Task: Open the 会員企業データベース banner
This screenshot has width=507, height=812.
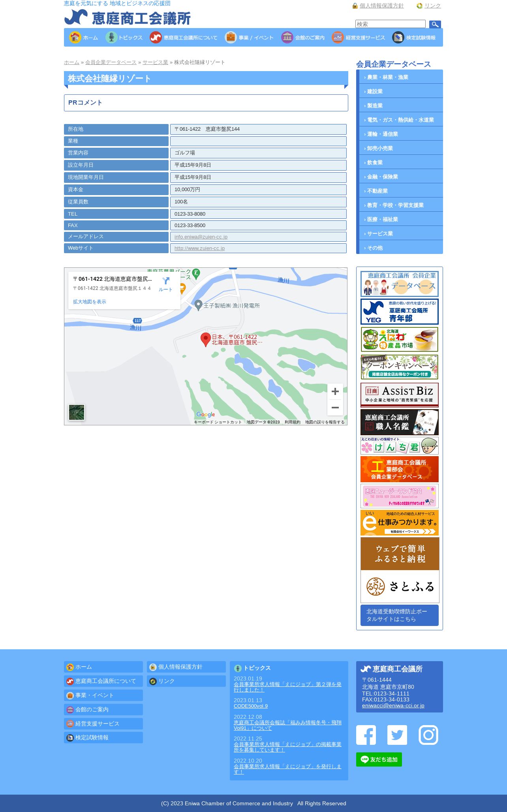Action: [x=400, y=284]
